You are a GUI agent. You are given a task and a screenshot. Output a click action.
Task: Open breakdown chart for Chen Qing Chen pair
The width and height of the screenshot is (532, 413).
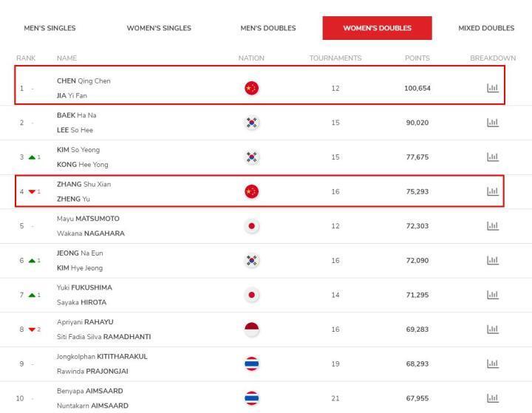[492, 88]
